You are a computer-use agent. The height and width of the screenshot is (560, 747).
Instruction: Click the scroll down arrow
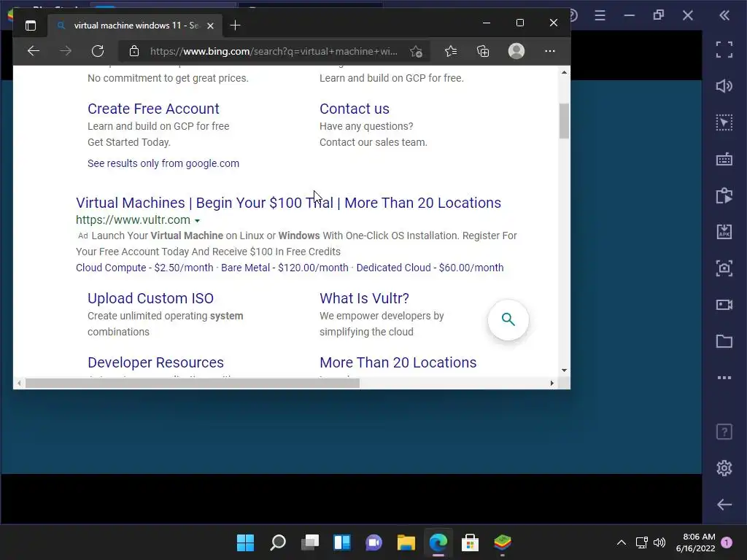pos(564,370)
